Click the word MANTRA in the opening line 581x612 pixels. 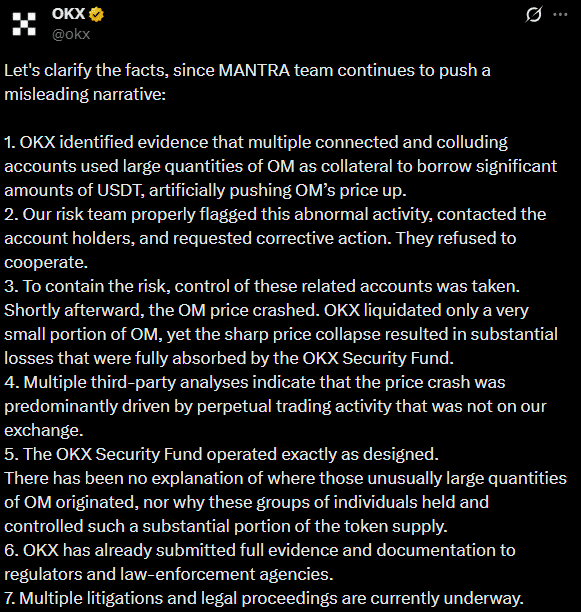pyautogui.click(x=254, y=71)
